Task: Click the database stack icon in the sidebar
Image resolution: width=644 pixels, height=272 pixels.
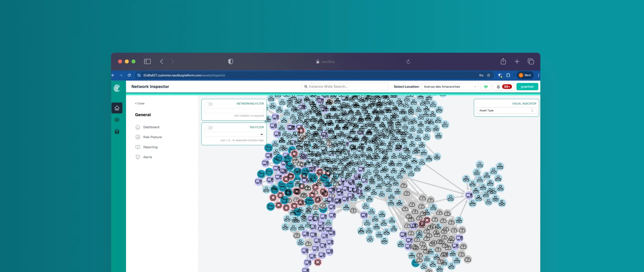Action: point(117,132)
